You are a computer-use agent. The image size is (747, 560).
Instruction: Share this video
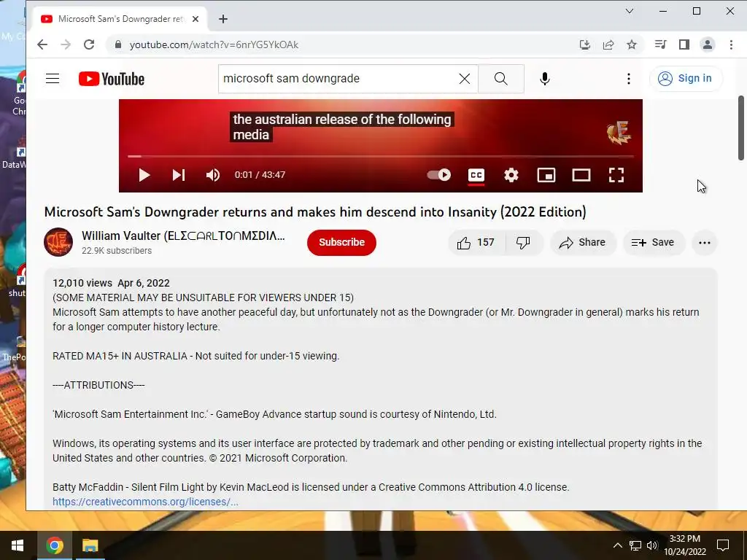coord(583,242)
